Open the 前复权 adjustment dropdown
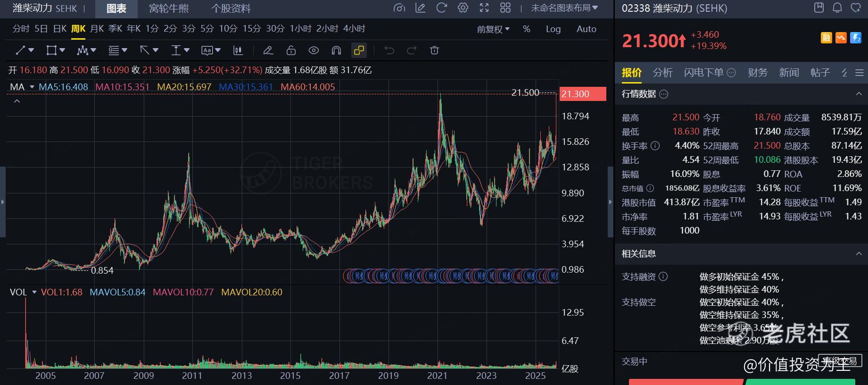 493,29
